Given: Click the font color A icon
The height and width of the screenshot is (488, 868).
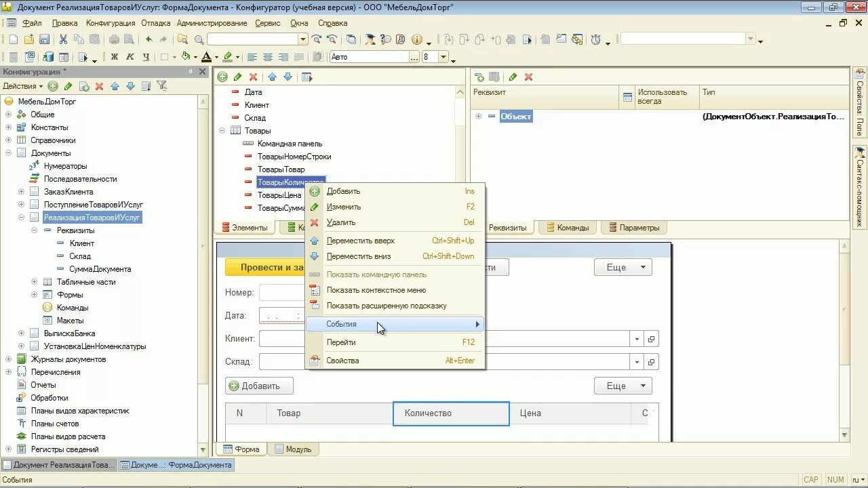Looking at the screenshot, I should pos(208,57).
